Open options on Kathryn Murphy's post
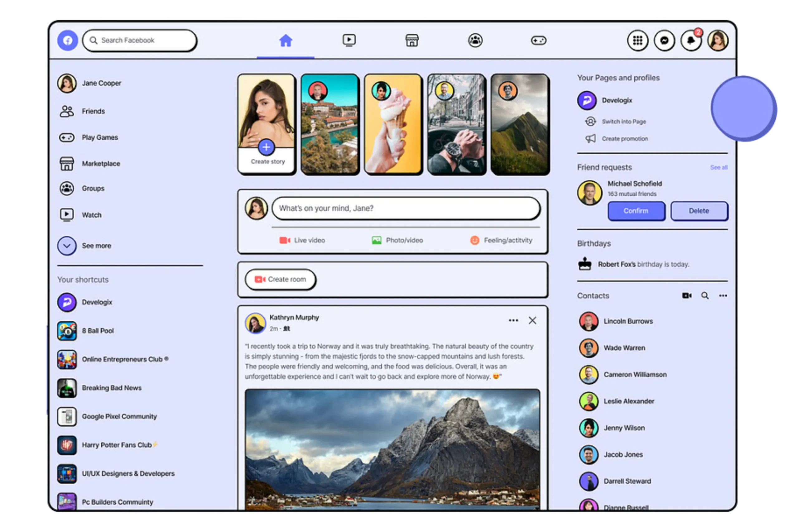The height and width of the screenshot is (532, 798). (513, 320)
